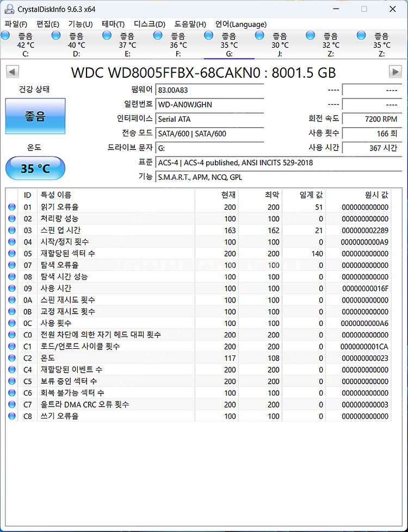Click the CrystalDiskInfo app icon in title bar
This screenshot has width=408, height=532.
9,9
